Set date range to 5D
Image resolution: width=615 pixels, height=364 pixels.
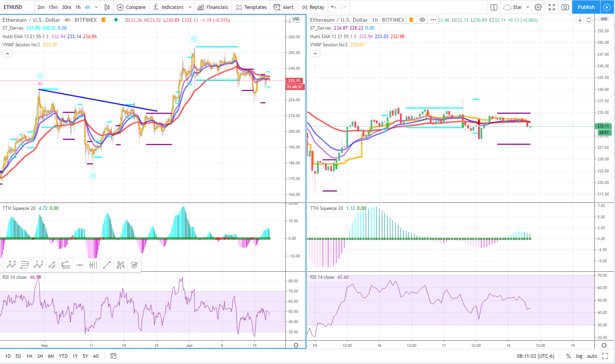18,356
